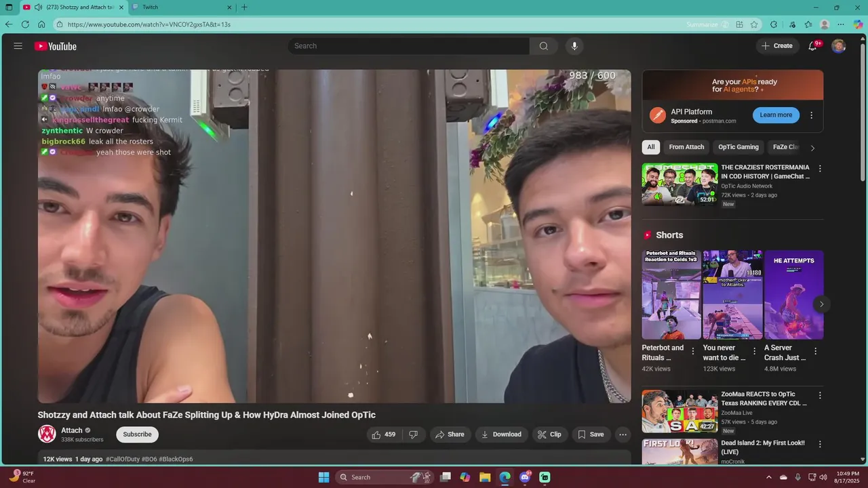868x488 pixels.
Task: Save the video to a playlist
Action: click(x=591, y=434)
